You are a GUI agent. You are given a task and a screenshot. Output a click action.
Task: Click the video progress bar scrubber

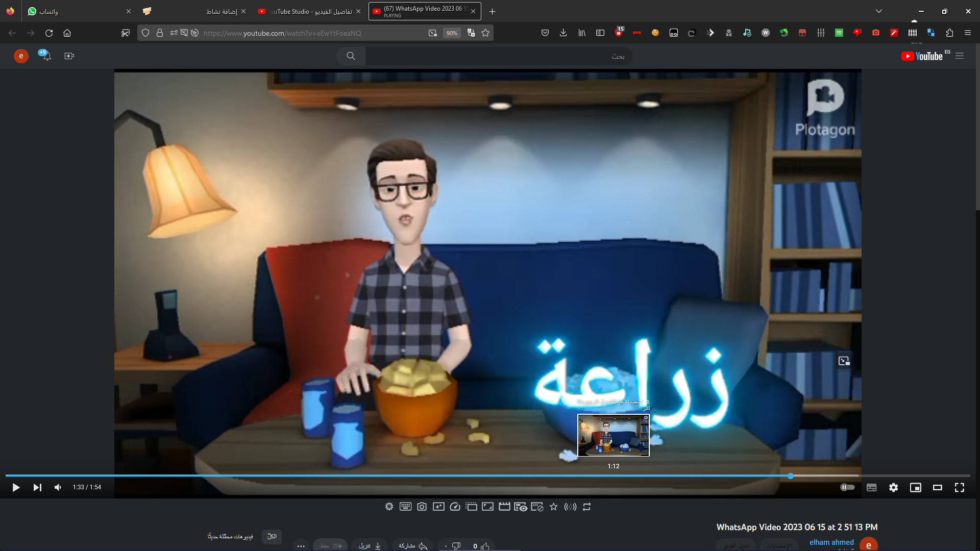[791, 475]
